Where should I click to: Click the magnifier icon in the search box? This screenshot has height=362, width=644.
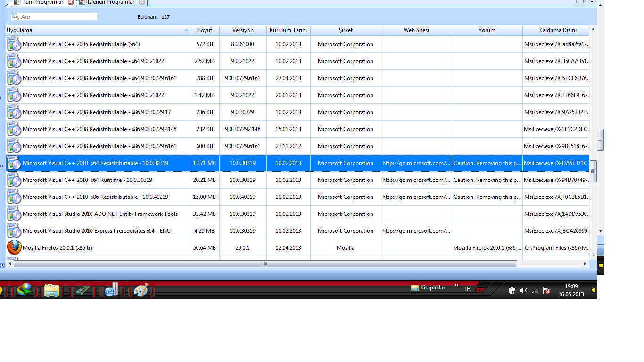pos(16,17)
